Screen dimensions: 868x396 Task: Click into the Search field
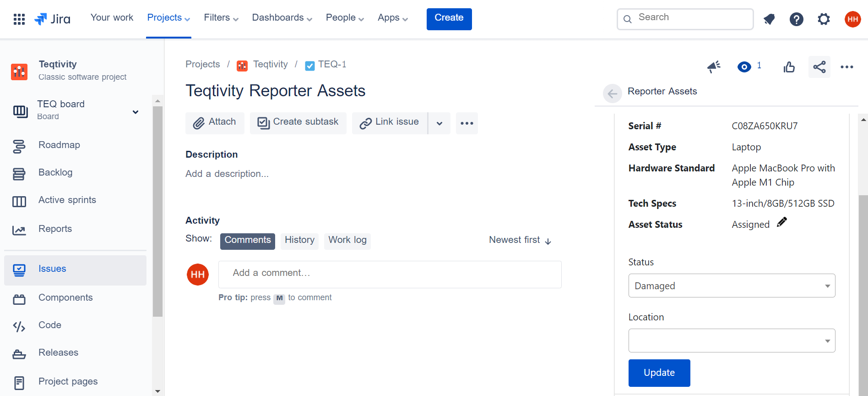685,19
